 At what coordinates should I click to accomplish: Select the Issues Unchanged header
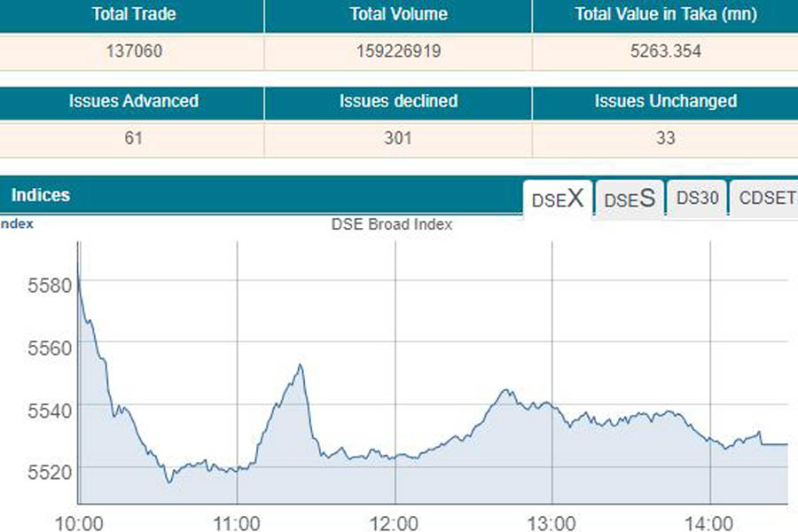click(x=665, y=101)
